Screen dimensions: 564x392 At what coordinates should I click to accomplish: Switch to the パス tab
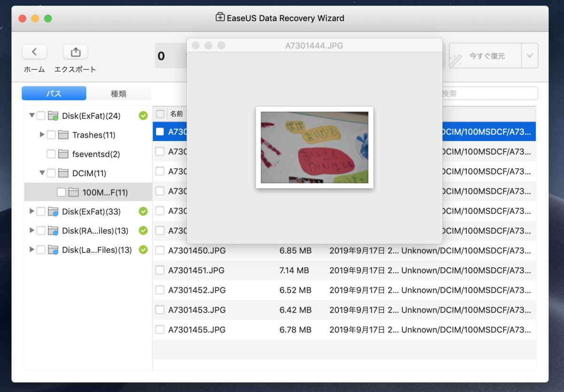pos(54,93)
